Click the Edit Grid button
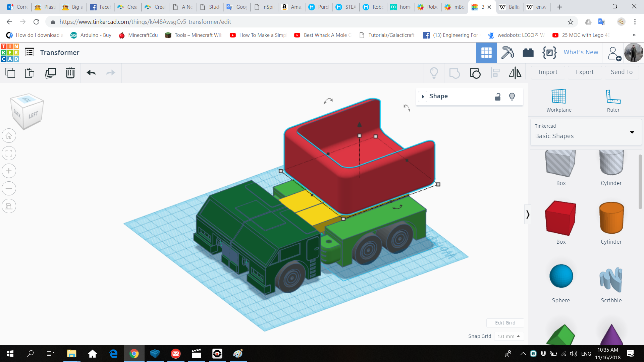Screen dimensions: 644x362 [505, 322]
